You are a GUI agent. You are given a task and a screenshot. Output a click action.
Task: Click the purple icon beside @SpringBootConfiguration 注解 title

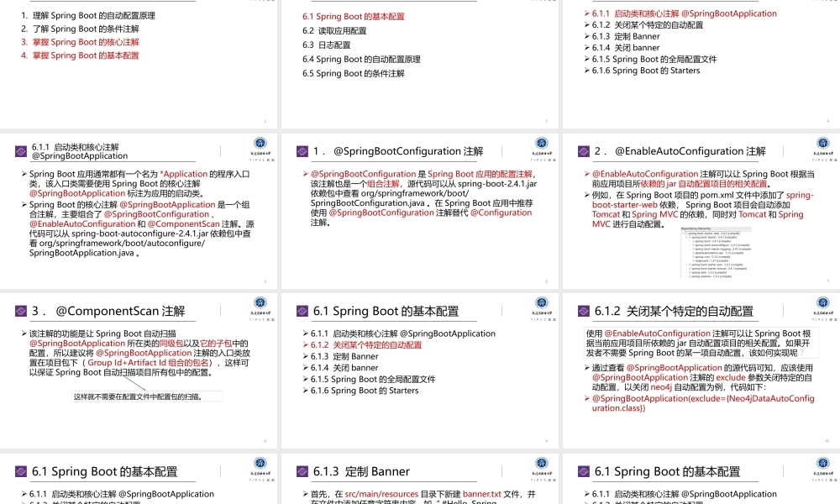point(302,151)
